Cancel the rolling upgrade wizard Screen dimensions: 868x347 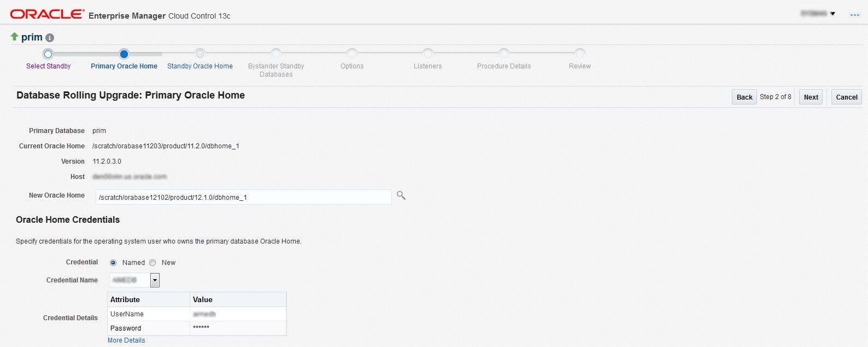847,97
